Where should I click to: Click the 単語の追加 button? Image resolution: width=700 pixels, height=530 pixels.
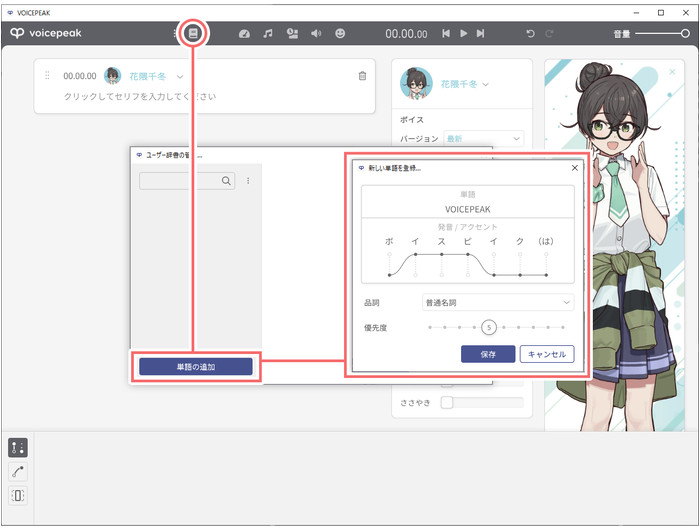coord(196,367)
